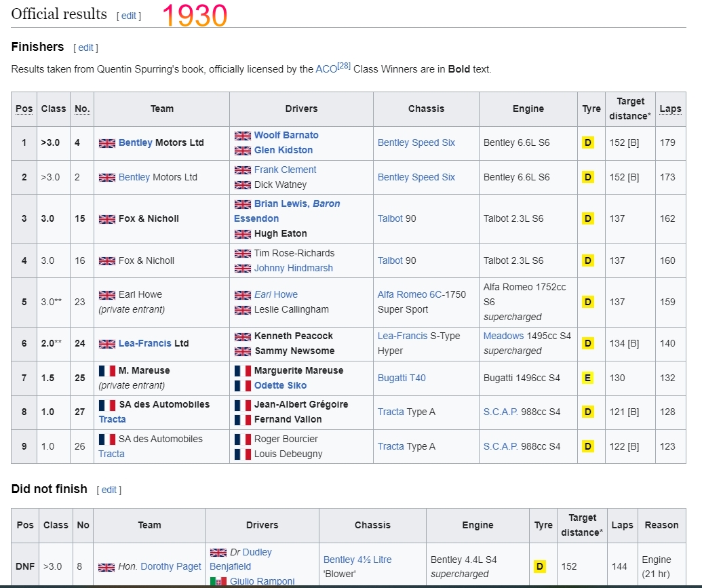The height and width of the screenshot is (588, 702).
Task: Open Johnny Hindmarsh driver link
Action: 293,268
